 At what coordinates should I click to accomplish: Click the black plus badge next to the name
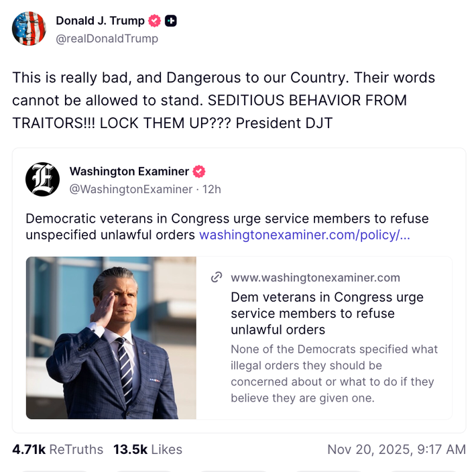tap(171, 21)
